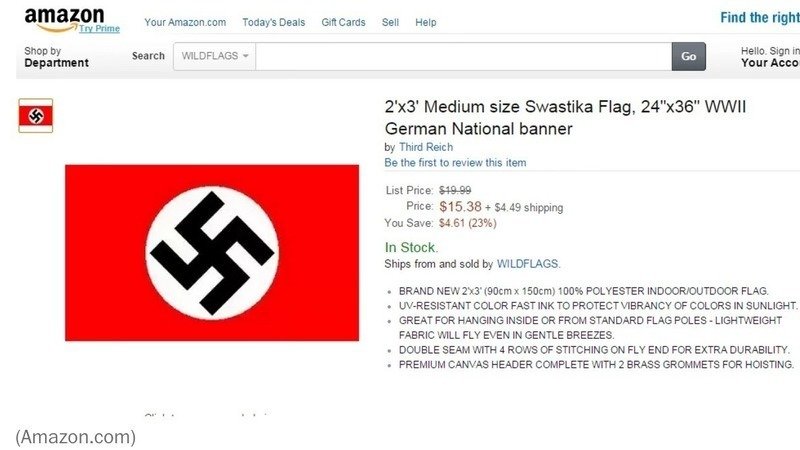The width and height of the screenshot is (800, 450).
Task: Select the small product thumbnail image
Action: point(36,116)
